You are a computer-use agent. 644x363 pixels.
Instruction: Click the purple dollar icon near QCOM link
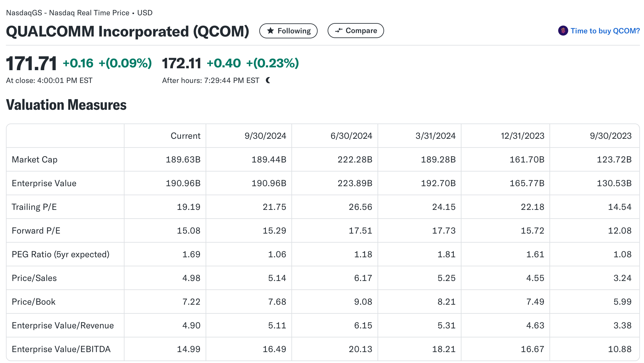tap(563, 31)
